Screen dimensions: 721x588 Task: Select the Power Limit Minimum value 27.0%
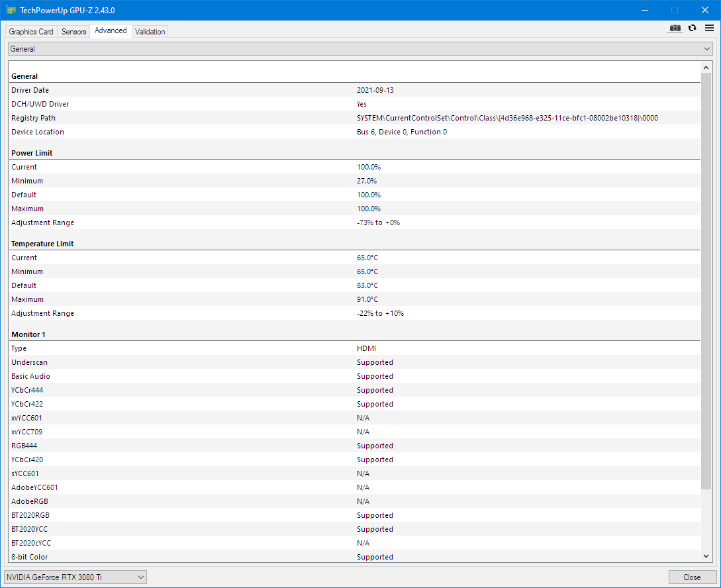point(367,181)
